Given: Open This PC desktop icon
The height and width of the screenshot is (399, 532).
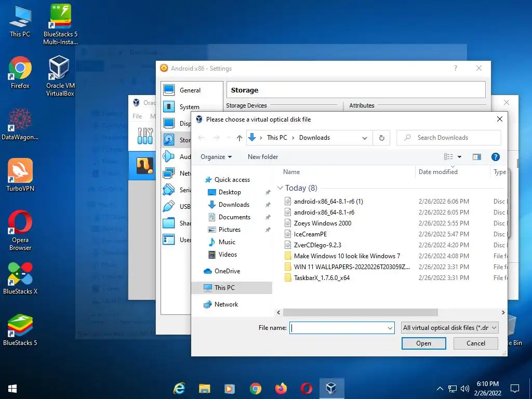Looking at the screenshot, I should 20,21.
